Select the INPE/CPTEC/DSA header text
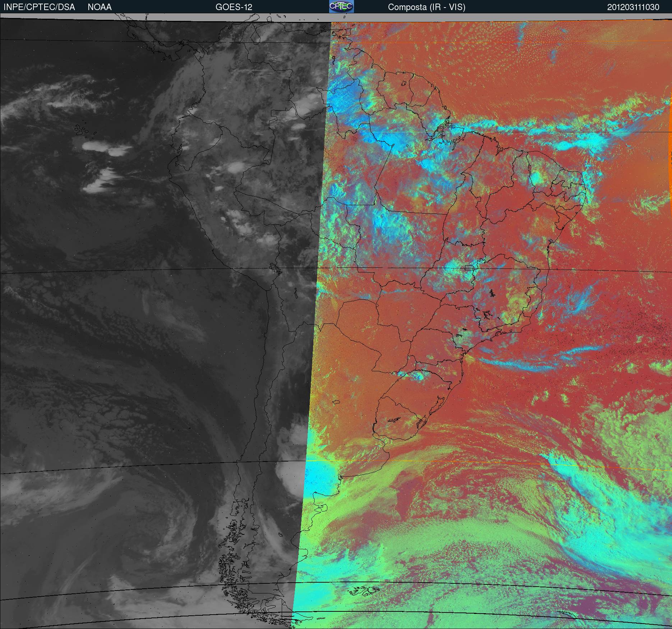This screenshot has width=672, height=629. tap(39, 7)
